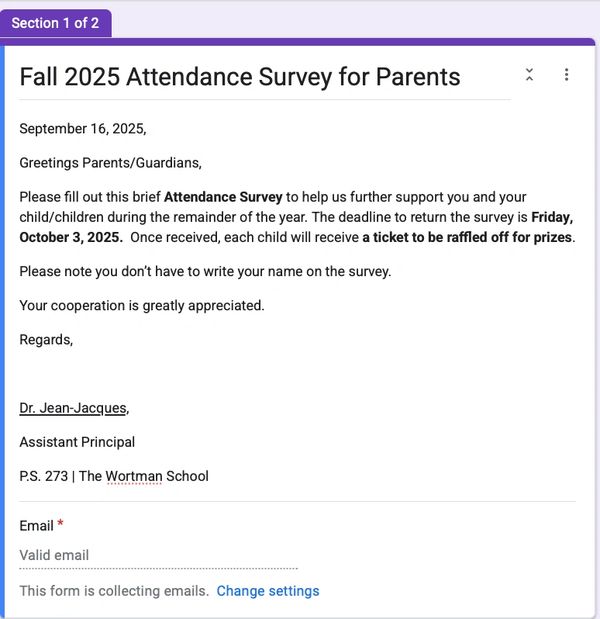
Task: Select the Section 1 of 2 tab
Action: point(55,23)
